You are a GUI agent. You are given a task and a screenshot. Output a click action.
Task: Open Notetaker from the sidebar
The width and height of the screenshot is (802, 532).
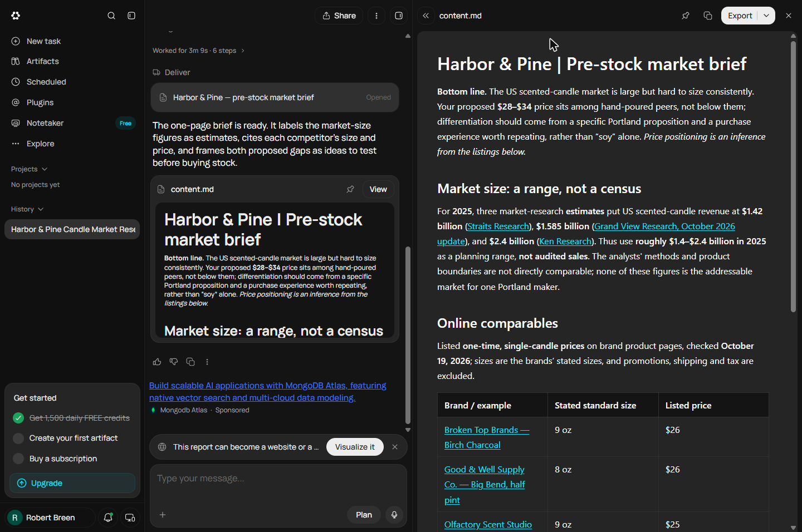point(72,123)
